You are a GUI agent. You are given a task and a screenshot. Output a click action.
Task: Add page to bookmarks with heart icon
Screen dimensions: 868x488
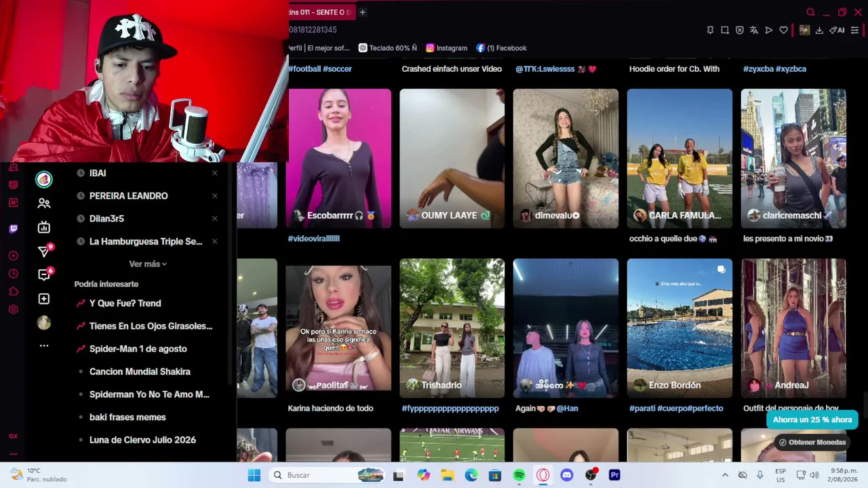click(x=783, y=30)
